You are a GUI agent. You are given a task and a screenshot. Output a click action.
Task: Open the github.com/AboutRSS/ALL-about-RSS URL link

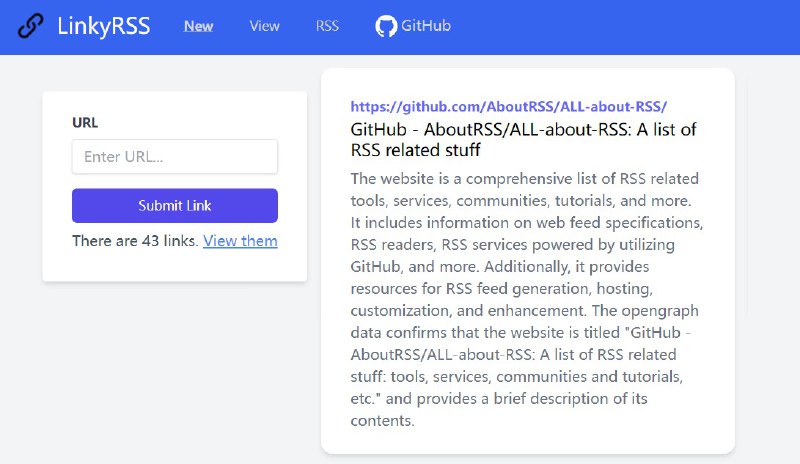(508, 107)
